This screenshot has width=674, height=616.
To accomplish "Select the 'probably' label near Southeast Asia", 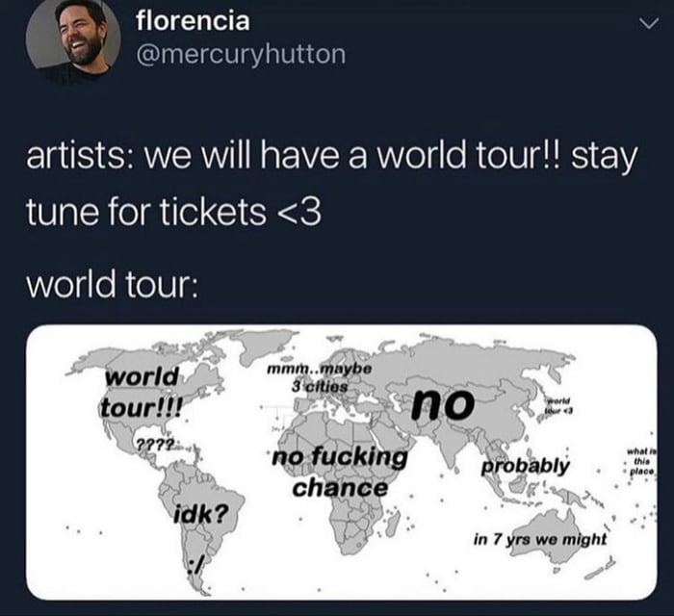I will click(x=526, y=466).
